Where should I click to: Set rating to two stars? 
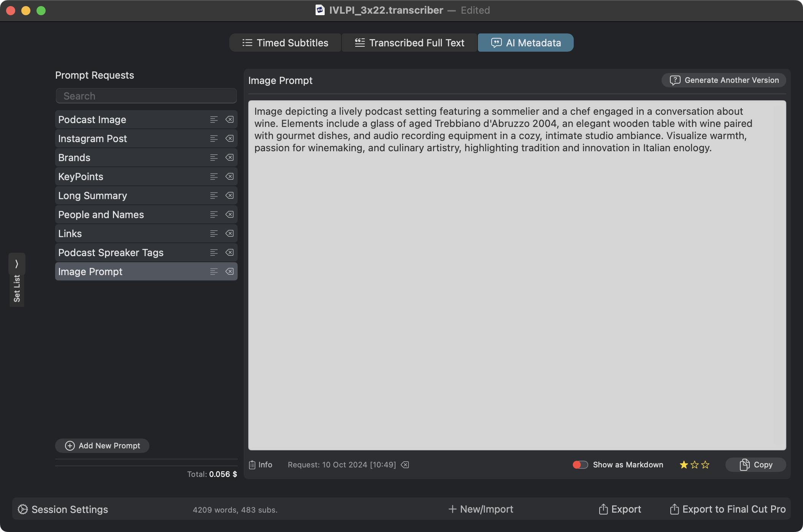[x=695, y=465]
